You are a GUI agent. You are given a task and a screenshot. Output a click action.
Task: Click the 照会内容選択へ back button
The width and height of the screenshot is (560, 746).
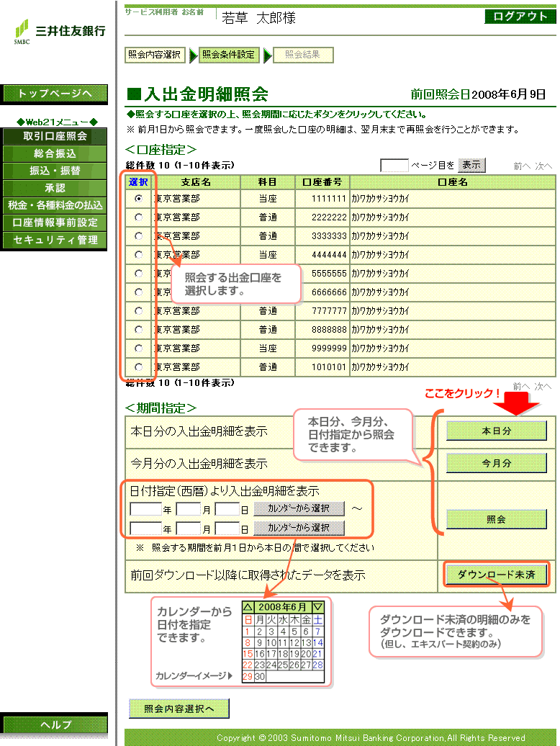[x=179, y=709]
